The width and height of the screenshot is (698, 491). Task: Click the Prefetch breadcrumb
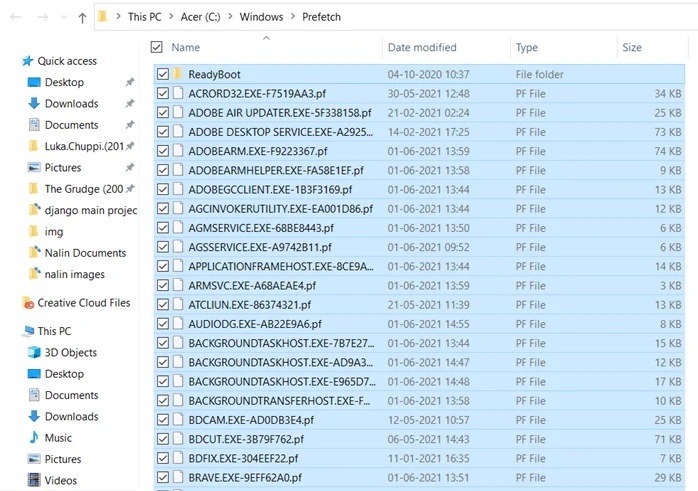321,17
